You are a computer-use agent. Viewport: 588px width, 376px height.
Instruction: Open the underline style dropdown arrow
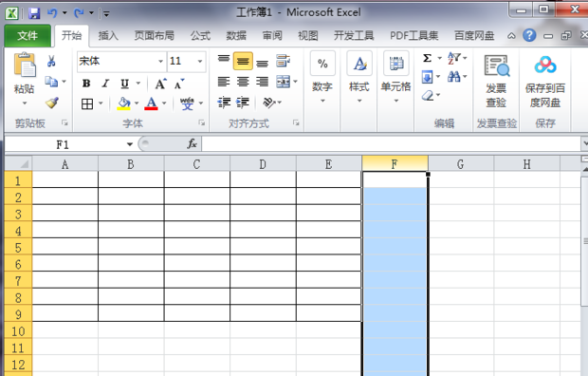click(138, 84)
